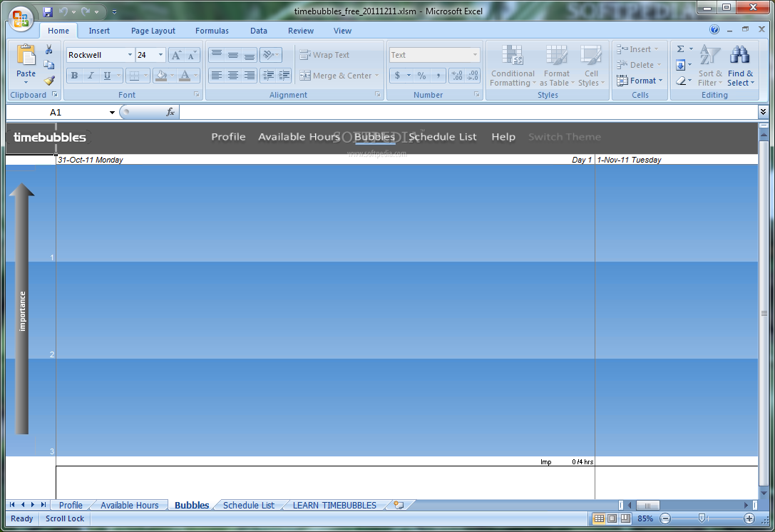Align text right

[x=249, y=76]
